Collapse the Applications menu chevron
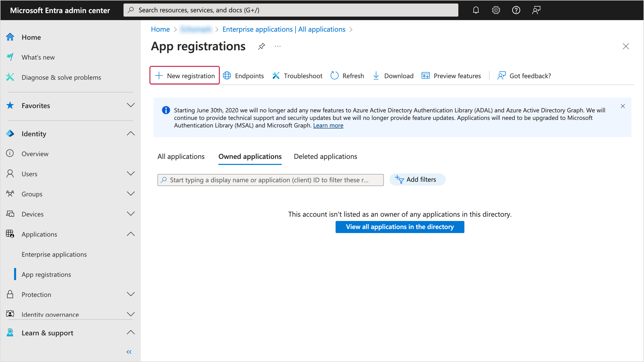Viewport: 644px width, 362px height. click(131, 234)
